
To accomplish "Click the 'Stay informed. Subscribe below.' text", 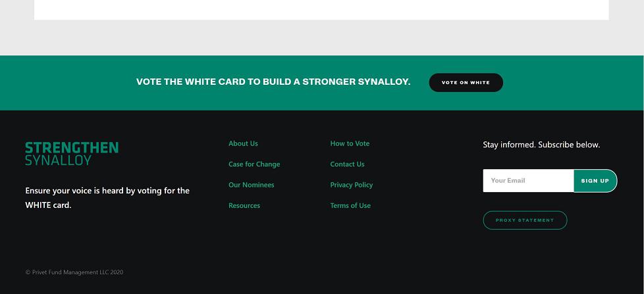I will pos(541,145).
